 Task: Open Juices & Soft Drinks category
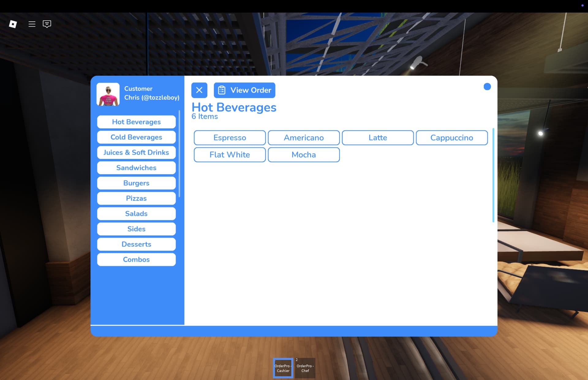[x=136, y=152]
